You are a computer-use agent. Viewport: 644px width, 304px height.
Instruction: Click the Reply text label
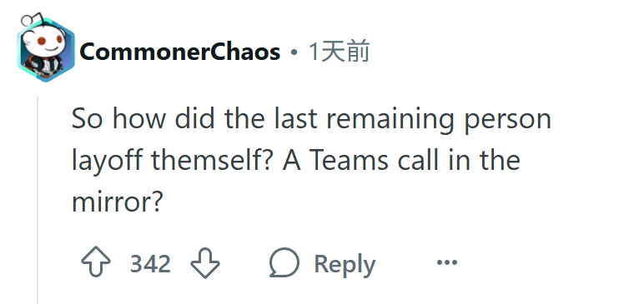click(345, 264)
